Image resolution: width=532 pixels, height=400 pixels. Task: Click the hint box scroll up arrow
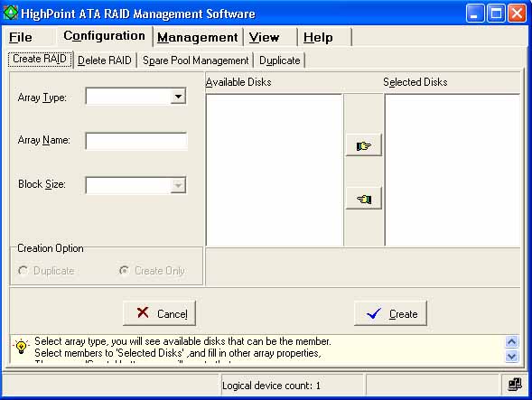coord(511,341)
